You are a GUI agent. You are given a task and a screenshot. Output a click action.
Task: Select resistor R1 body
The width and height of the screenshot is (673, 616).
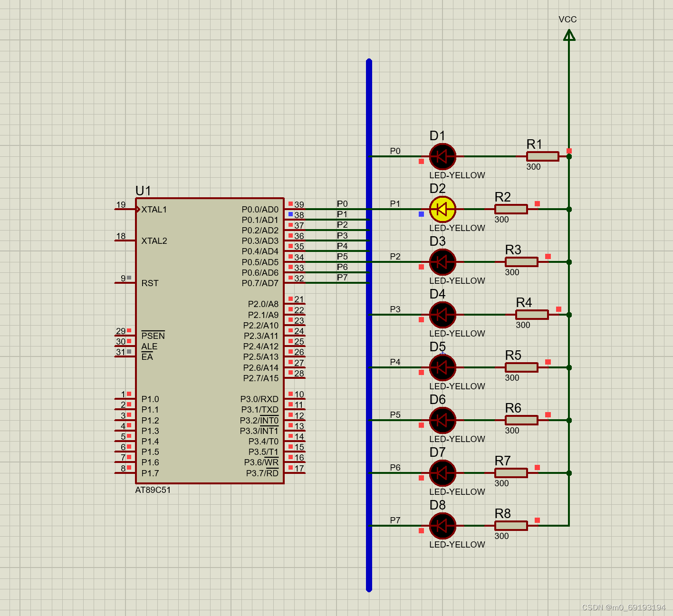point(543,156)
